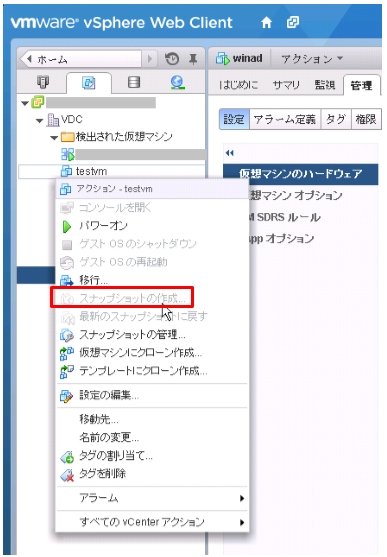
Task: Select 仮想マシン オプション settings item
Action: point(296,195)
